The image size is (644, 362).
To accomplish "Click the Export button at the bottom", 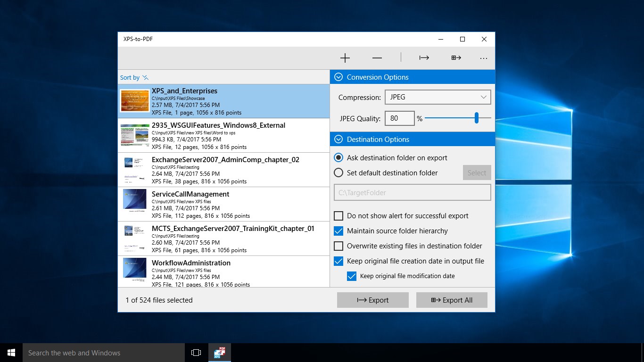I will coord(372,300).
